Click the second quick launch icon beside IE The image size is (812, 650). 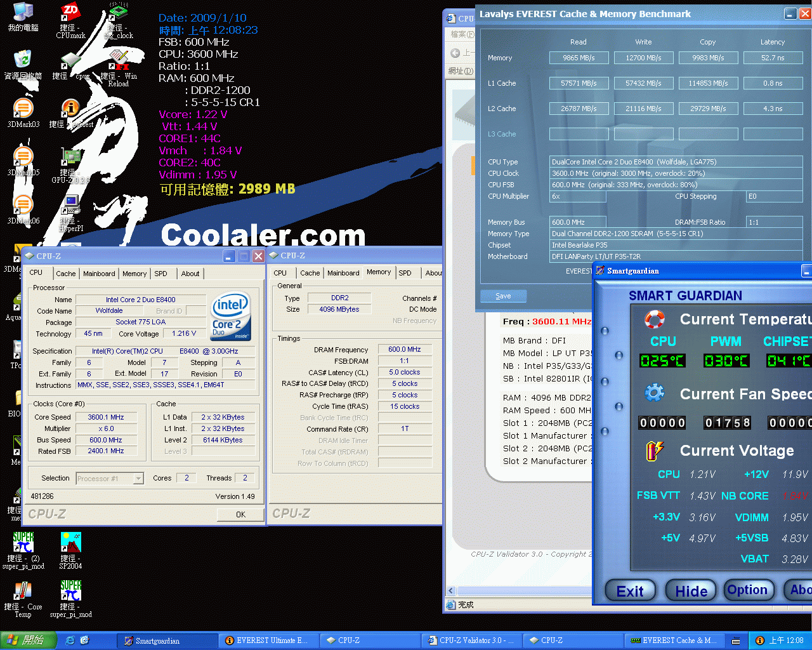point(84,640)
